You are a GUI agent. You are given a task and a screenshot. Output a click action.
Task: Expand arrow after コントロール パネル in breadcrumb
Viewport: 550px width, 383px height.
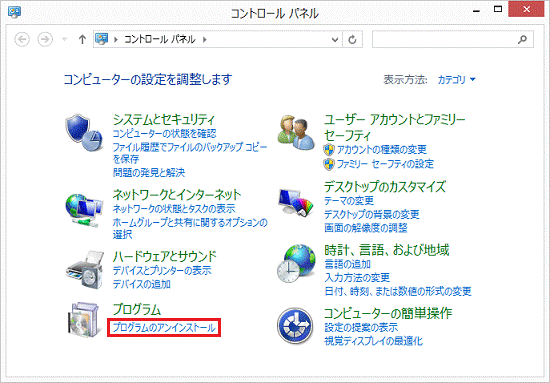[205, 39]
